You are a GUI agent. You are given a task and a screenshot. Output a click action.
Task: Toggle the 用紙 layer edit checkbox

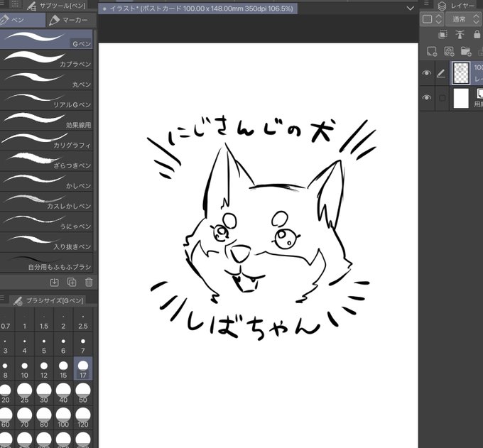coord(443,98)
